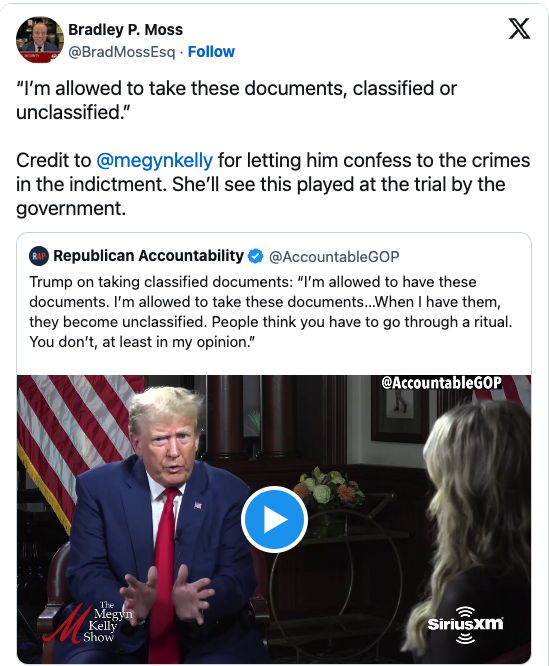Open the Republican Accountability account name
The image size is (549, 666).
tap(148, 256)
